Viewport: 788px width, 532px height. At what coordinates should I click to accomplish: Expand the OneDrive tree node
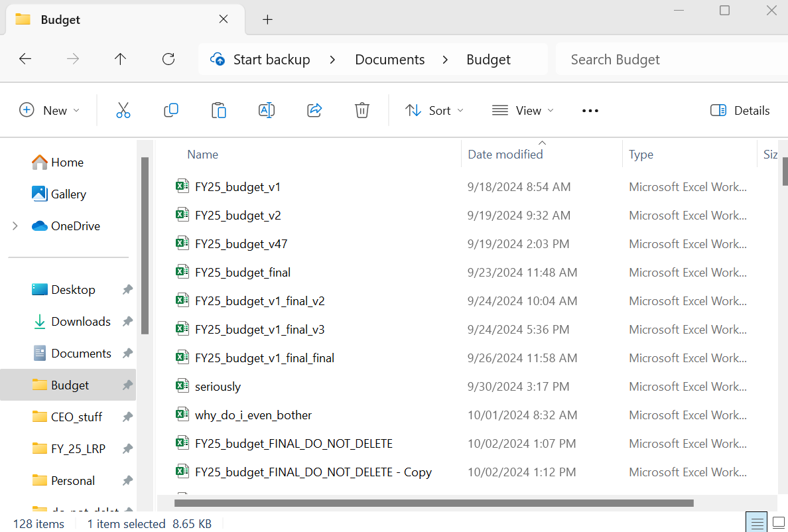click(15, 226)
